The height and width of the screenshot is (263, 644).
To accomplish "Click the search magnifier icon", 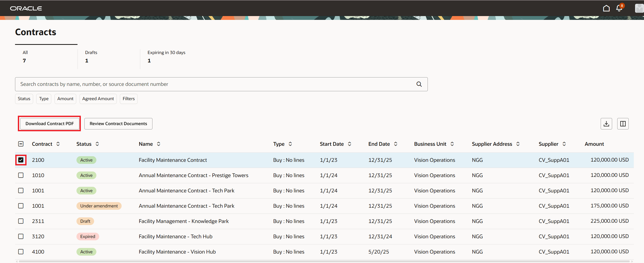I will tap(419, 84).
